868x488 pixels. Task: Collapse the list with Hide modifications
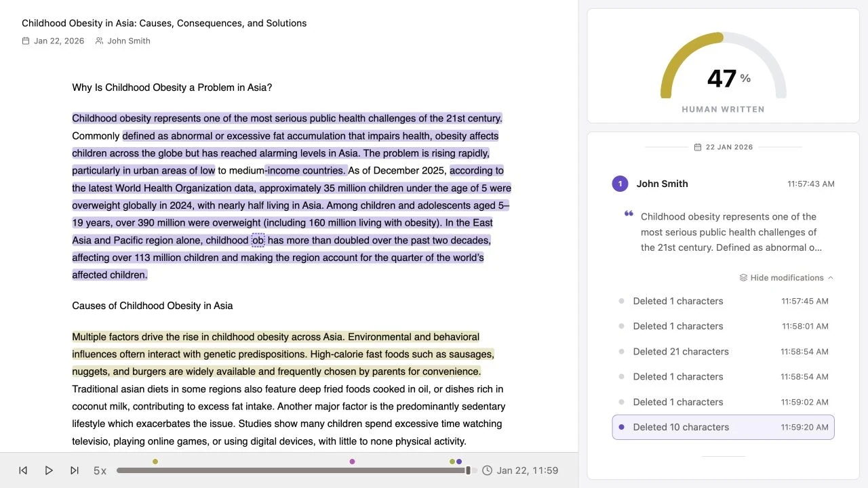[x=787, y=278]
